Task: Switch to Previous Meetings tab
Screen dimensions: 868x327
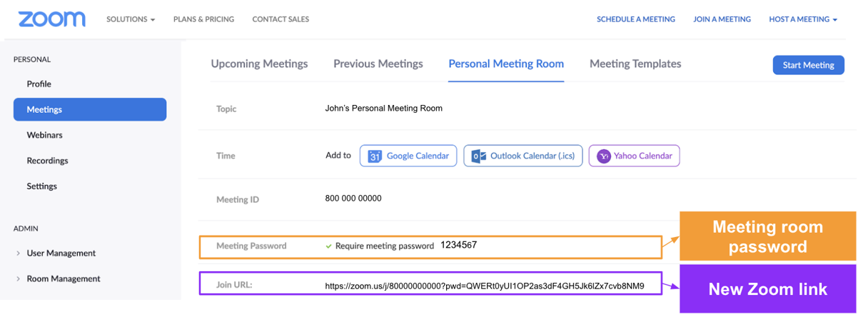Action: tap(378, 64)
